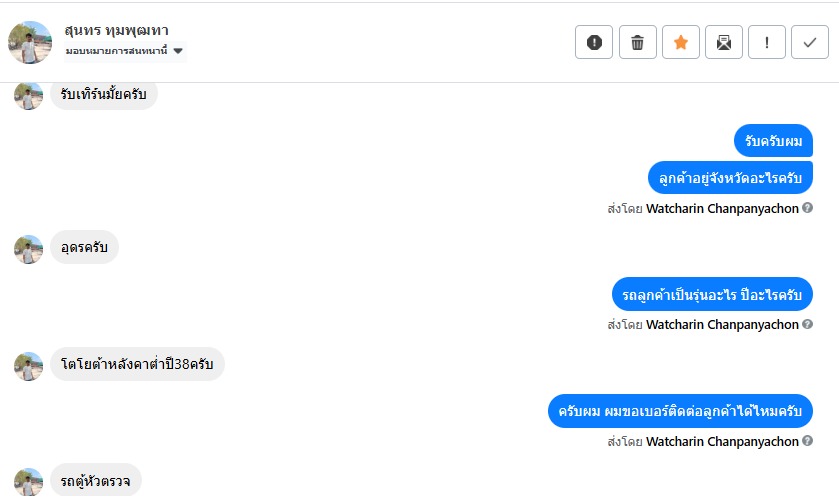
Task: Click the customer's profile picture in header
Action: pos(29,42)
